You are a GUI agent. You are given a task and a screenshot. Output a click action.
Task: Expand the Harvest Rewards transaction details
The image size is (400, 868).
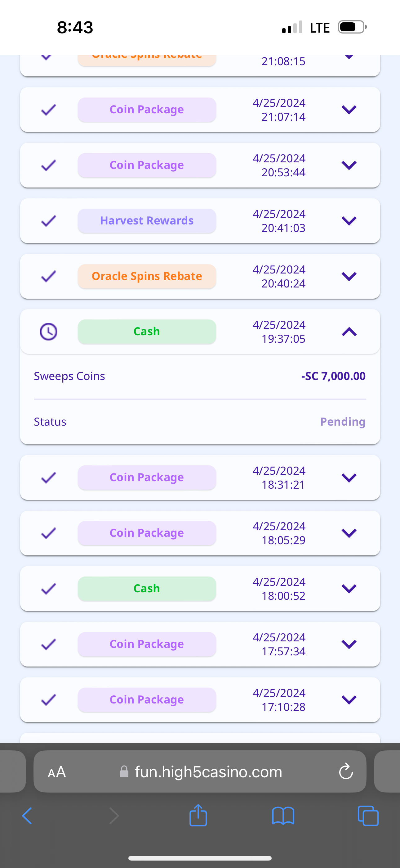349,221
